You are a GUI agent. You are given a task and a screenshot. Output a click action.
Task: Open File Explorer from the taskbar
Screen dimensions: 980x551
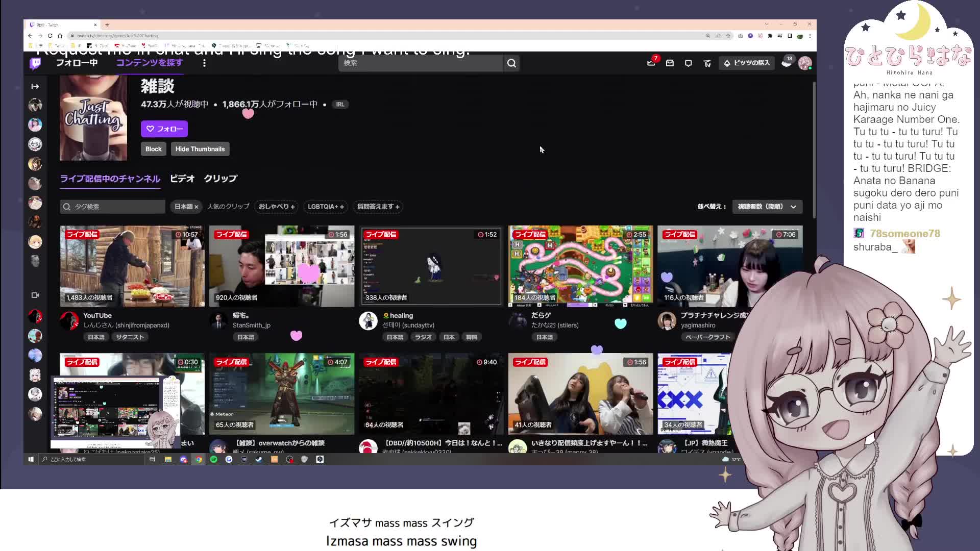(168, 460)
